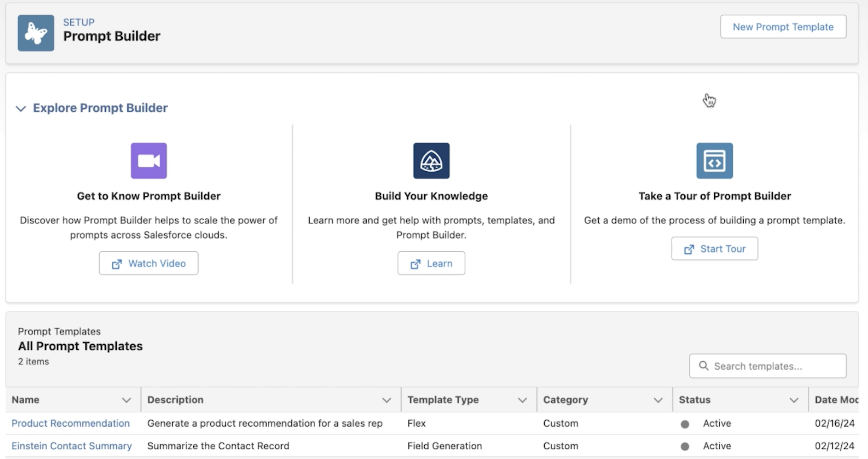Click the Trailhead mountain icon
The image size is (868, 459).
click(x=431, y=161)
